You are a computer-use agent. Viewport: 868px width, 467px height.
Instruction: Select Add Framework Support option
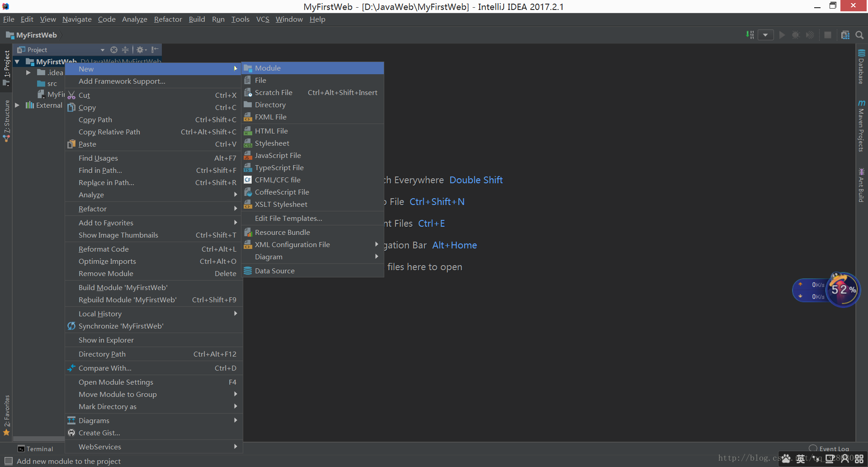154,81
